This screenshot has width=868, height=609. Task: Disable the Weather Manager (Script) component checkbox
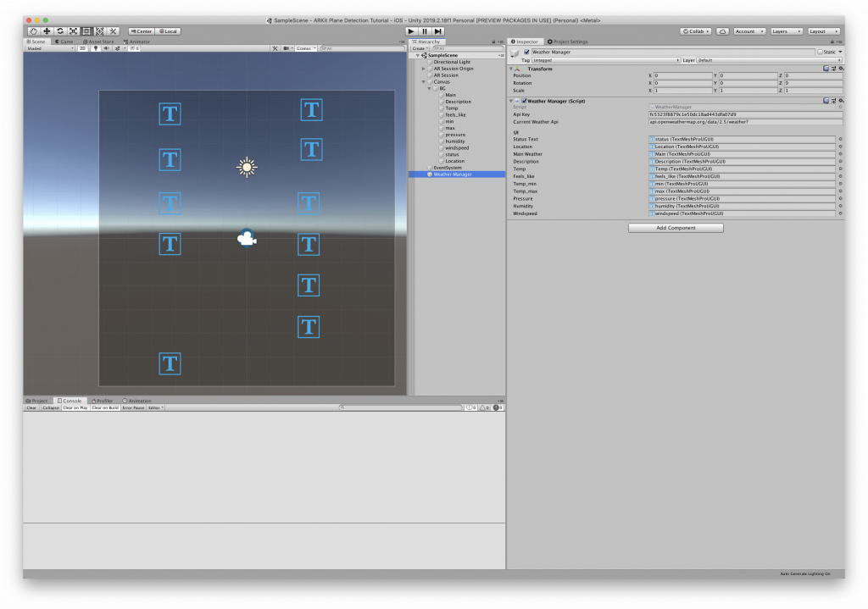pos(524,102)
